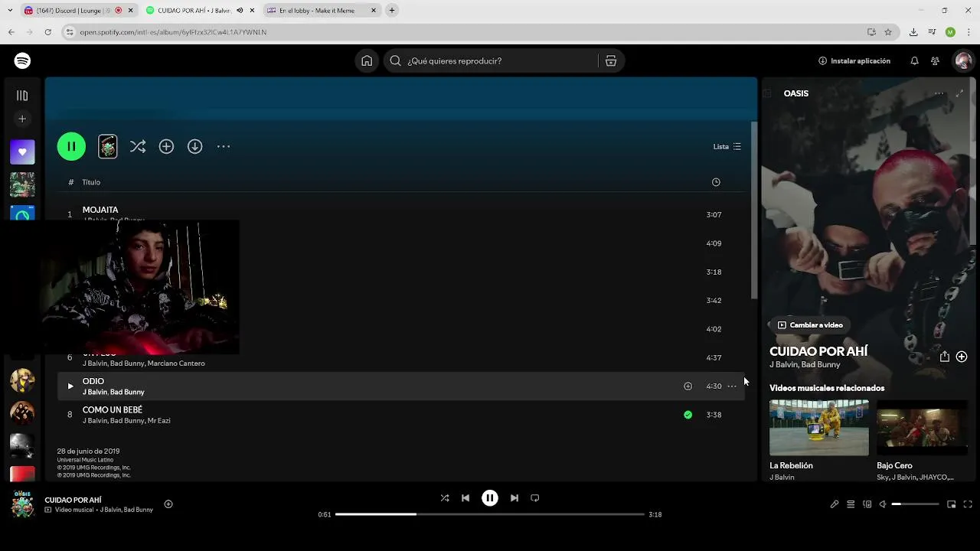Open album cover preview thumbnail
Image resolution: width=980 pixels, height=551 pixels.
pos(108,146)
